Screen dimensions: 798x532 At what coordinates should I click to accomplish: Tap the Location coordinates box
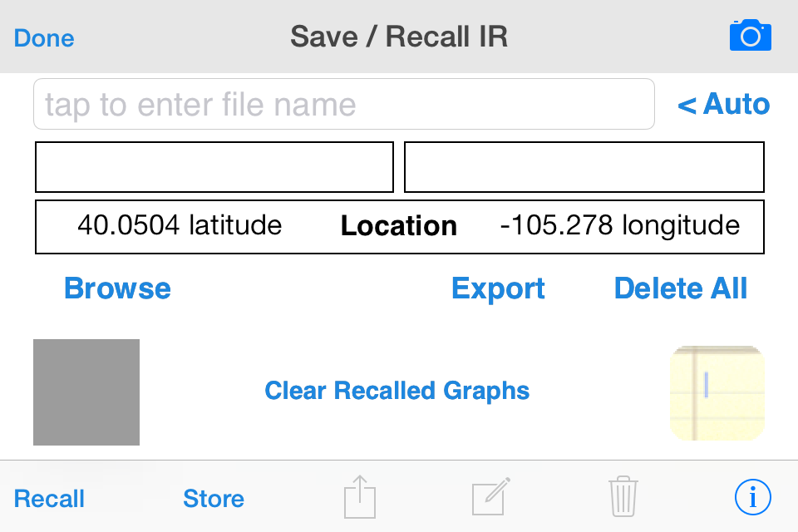coord(400,227)
